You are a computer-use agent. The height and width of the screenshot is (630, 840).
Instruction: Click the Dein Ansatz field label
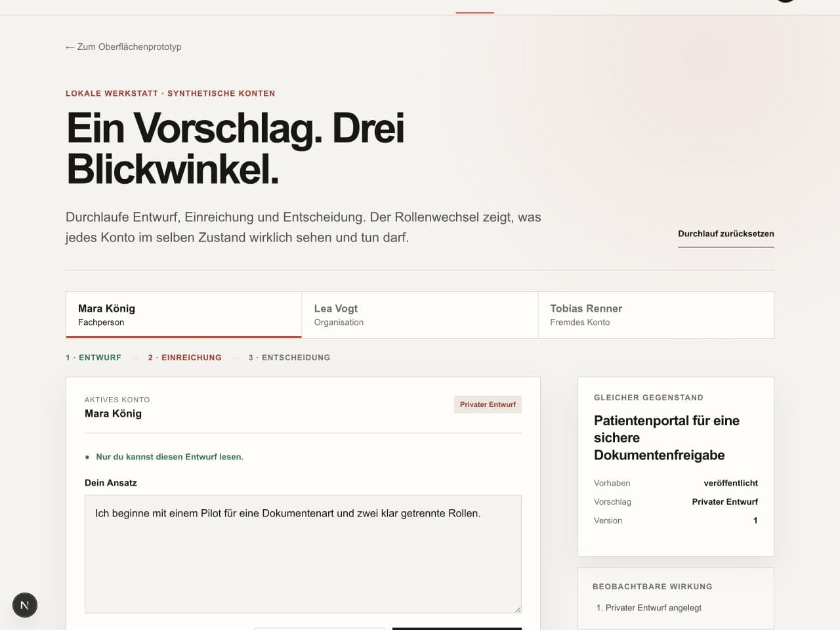111,482
